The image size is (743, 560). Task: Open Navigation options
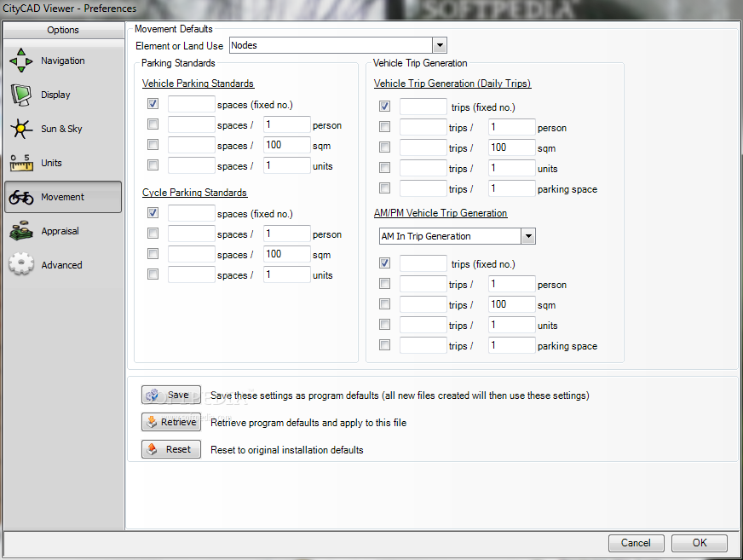(x=62, y=61)
